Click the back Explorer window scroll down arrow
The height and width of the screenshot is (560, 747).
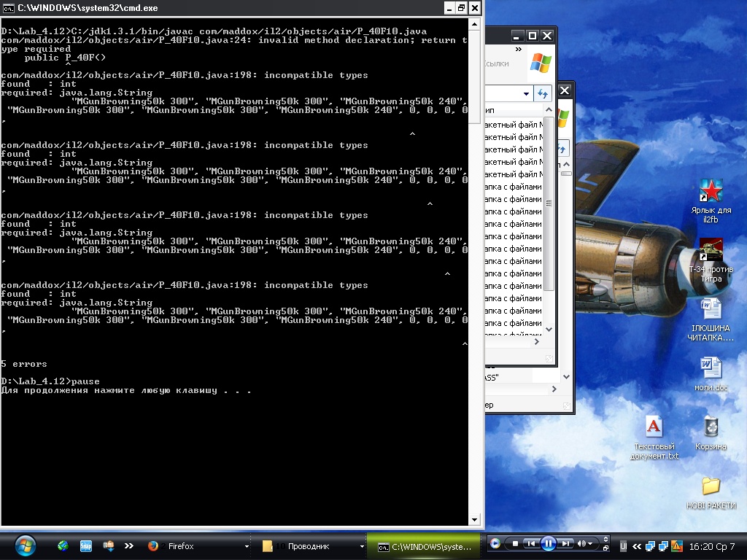566,377
